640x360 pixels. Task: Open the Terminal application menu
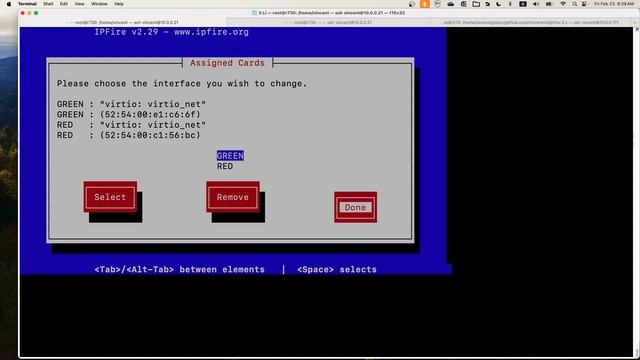tap(27, 4)
